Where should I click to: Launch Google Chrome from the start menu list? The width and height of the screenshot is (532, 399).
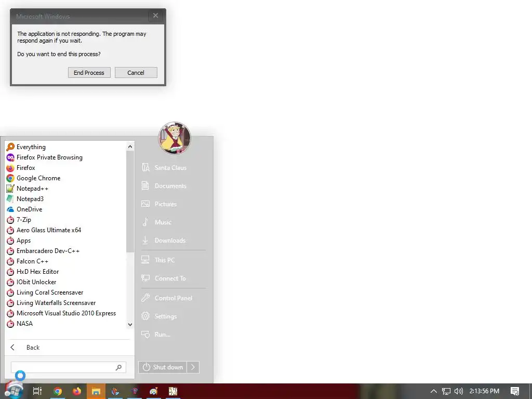[x=66, y=178]
